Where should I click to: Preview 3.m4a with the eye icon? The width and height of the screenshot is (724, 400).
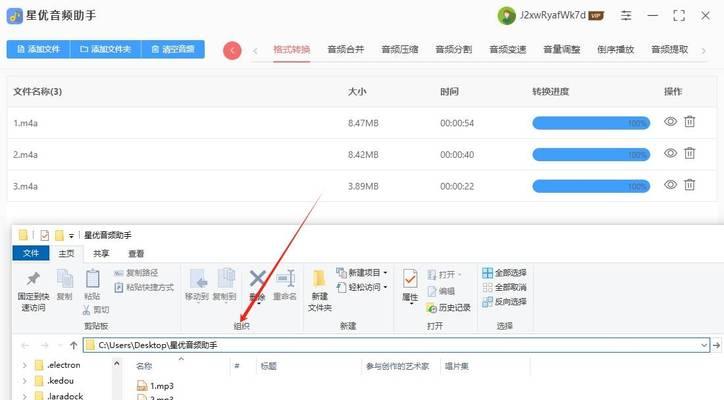pos(670,185)
